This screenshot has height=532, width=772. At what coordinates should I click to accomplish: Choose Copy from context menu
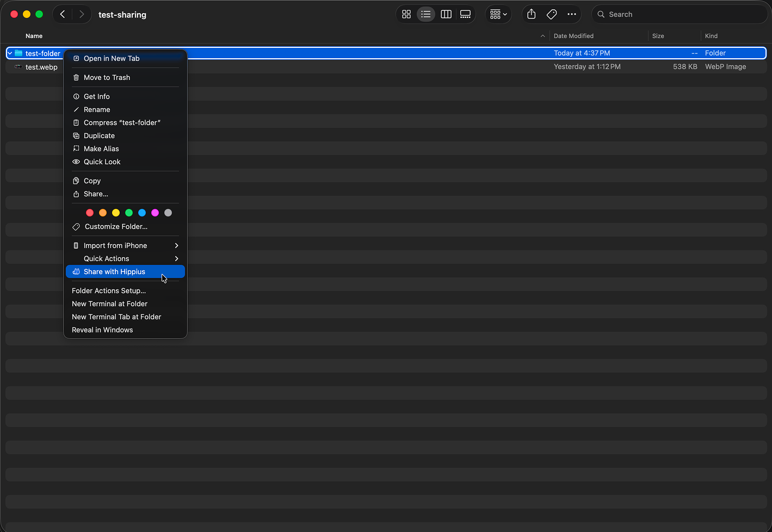[125, 181]
